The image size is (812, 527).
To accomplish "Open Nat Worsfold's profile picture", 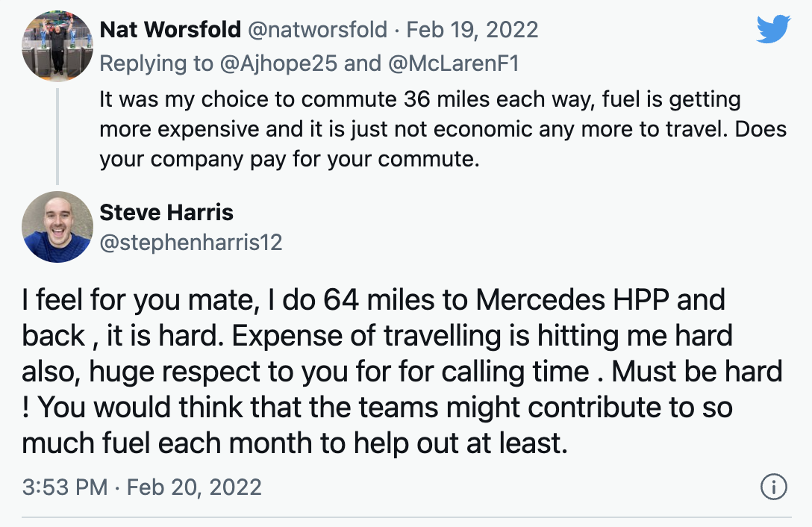I will coord(57,48).
